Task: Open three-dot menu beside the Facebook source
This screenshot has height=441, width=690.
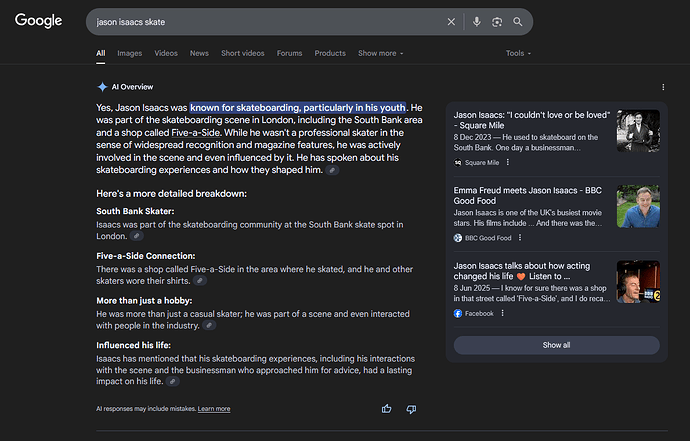Action: 503,313
